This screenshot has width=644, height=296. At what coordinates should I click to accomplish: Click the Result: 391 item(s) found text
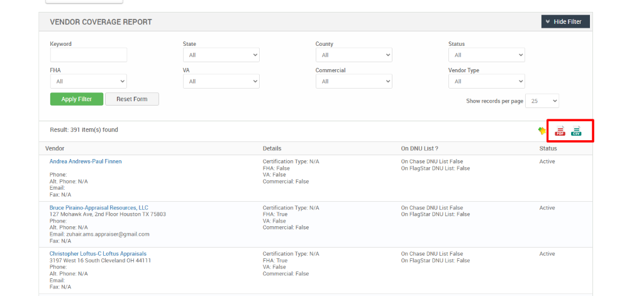[x=84, y=129]
